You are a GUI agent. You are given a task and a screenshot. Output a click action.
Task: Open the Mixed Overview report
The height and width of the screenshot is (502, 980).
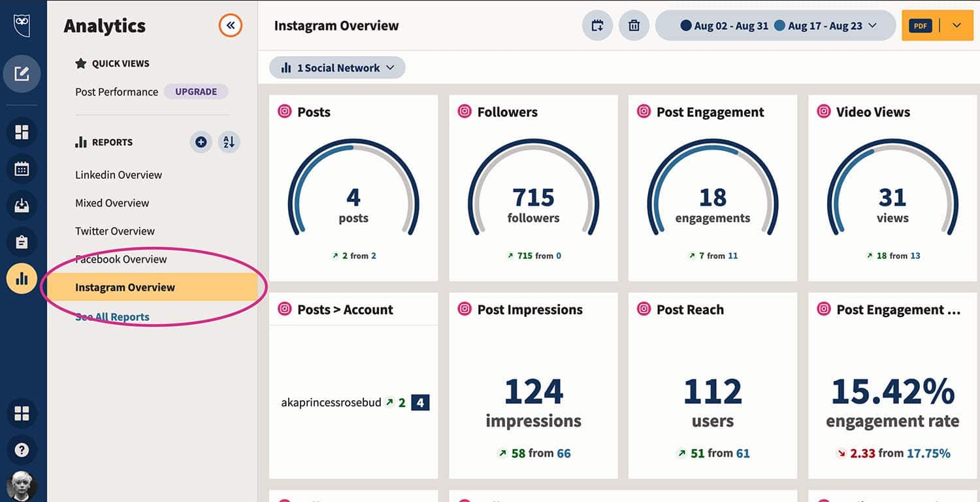click(x=112, y=203)
